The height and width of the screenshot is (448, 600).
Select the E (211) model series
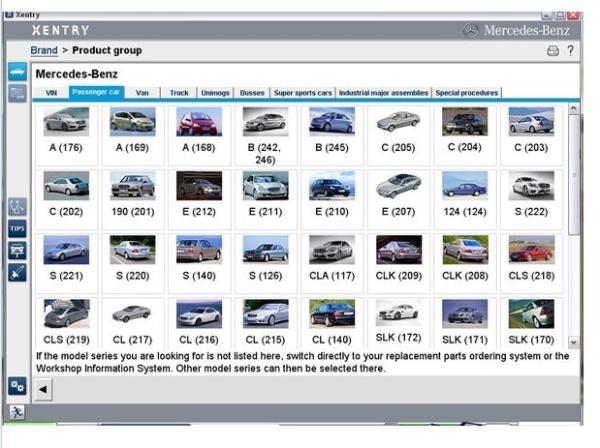(266, 199)
